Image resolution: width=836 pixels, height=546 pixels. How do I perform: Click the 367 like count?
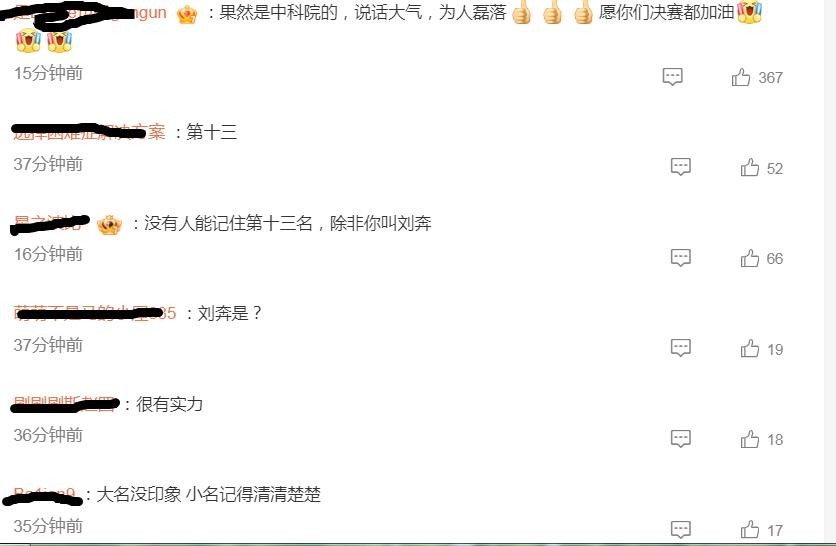[x=770, y=78]
